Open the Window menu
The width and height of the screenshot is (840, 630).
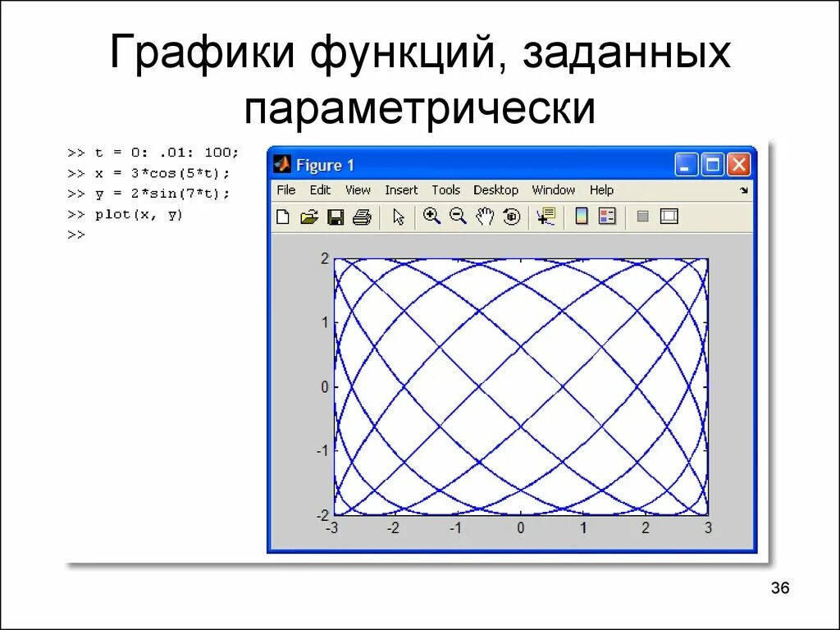(x=554, y=190)
